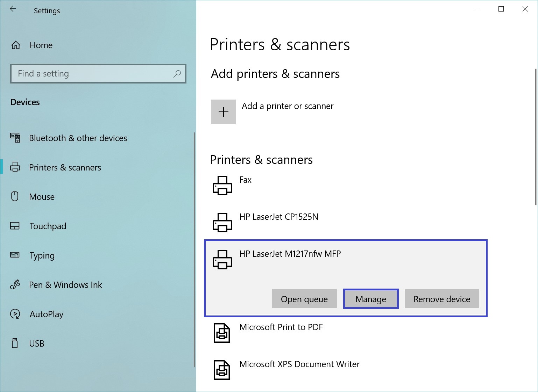This screenshot has height=392, width=538.
Task: Close the Settings window
Action: coord(525,9)
